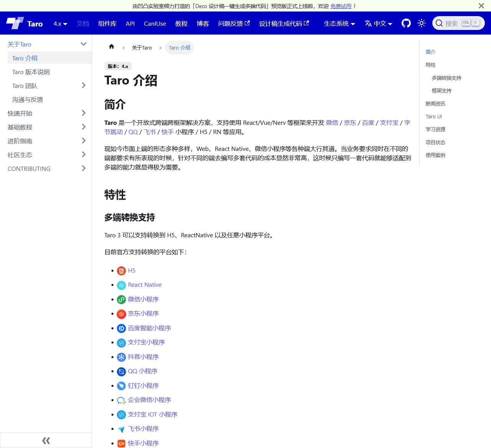Click the 支付宝小程序 icon
This screenshot has width=491, height=448.
click(x=121, y=343)
